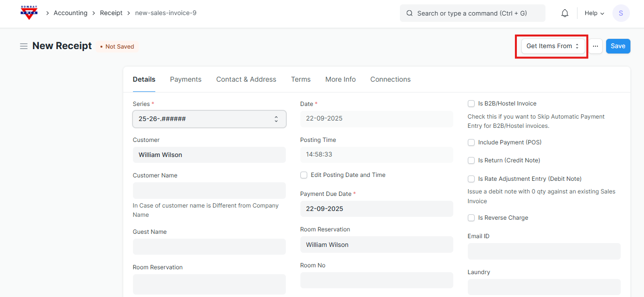644x297 pixels.
Task: Click the Customer field William Wilson
Action: pos(209,155)
